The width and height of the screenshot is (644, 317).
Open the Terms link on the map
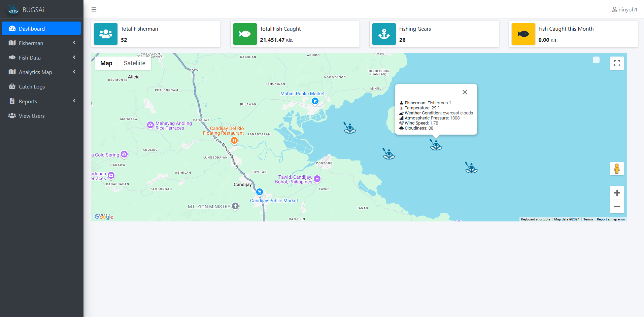click(x=588, y=219)
